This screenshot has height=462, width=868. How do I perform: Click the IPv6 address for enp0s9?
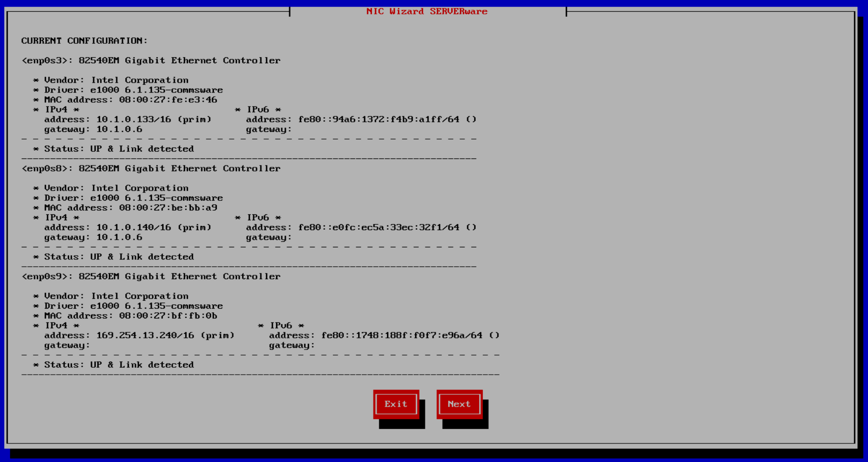[399, 335]
